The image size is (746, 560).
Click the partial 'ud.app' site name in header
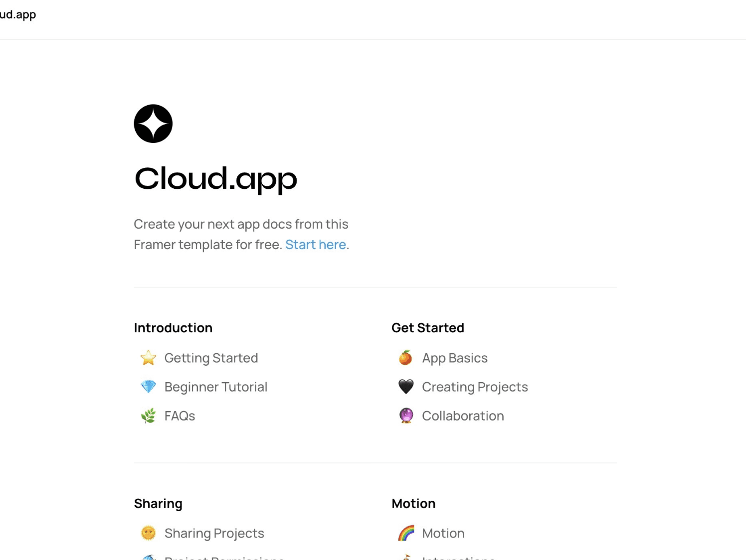click(18, 14)
